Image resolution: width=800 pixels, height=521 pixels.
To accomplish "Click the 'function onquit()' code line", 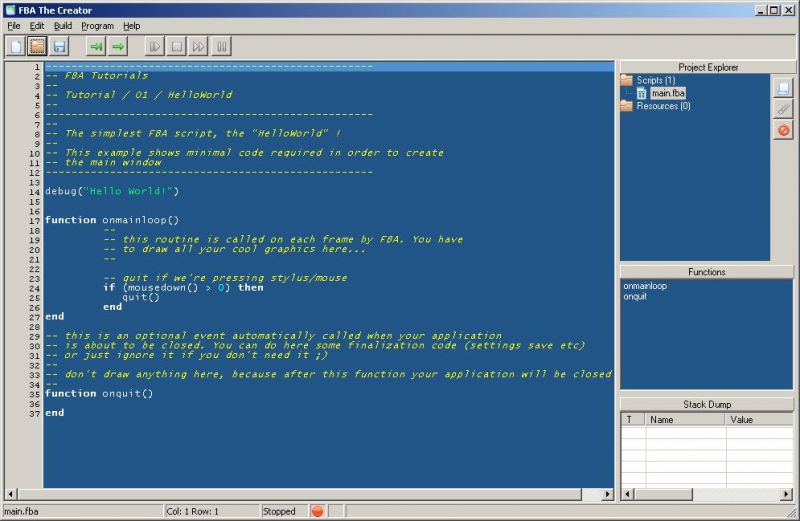I will [98, 393].
